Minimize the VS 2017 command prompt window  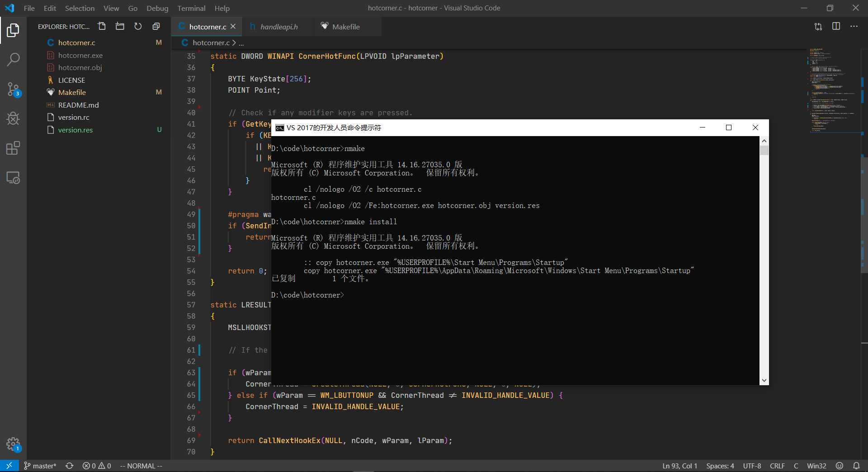[x=703, y=127]
